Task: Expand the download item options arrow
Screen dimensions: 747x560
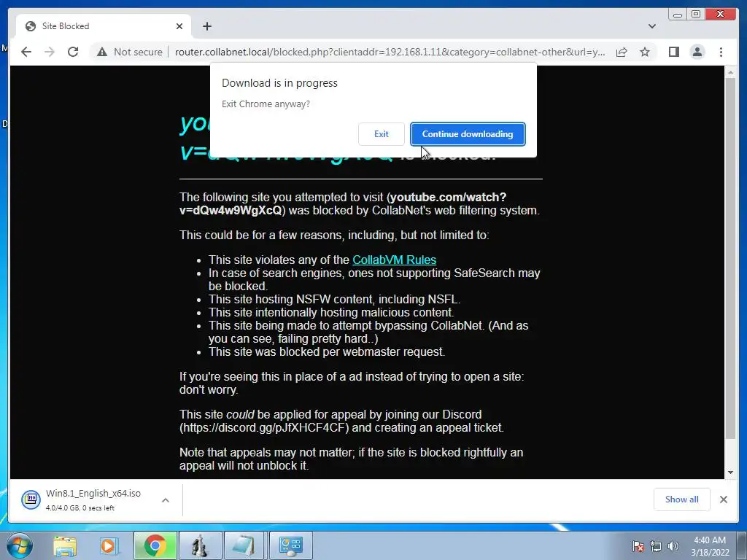Action: pyautogui.click(x=166, y=500)
